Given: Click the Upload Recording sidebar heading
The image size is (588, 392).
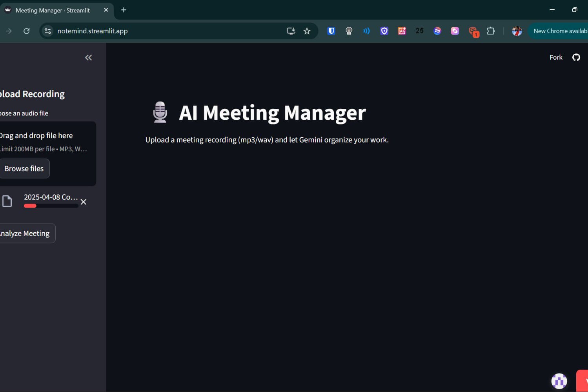Looking at the screenshot, I should click(x=32, y=94).
